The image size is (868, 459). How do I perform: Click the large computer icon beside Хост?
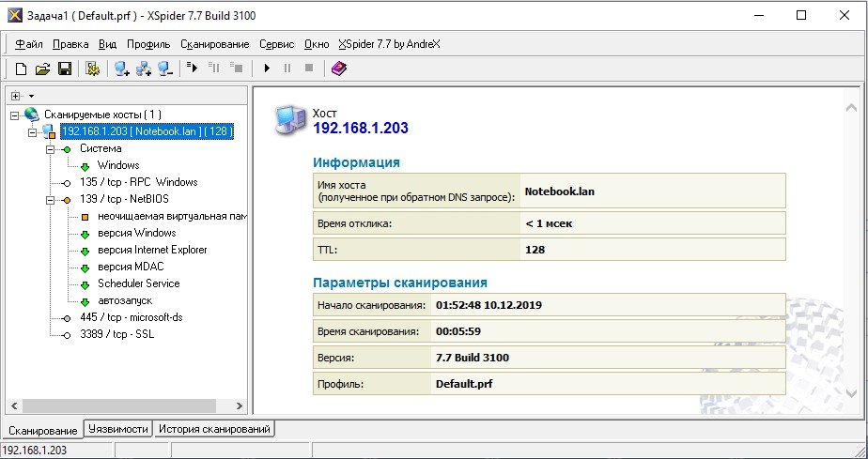click(x=290, y=121)
